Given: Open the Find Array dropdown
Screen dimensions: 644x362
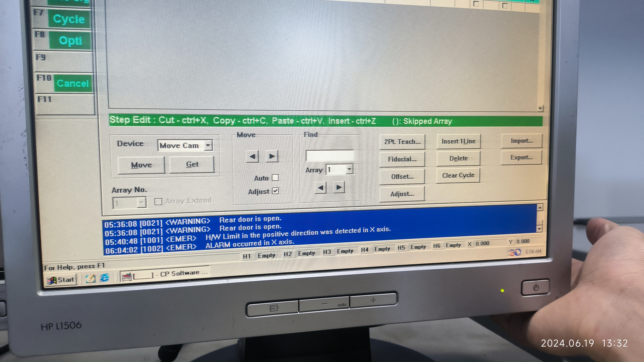Looking at the screenshot, I should click(349, 169).
